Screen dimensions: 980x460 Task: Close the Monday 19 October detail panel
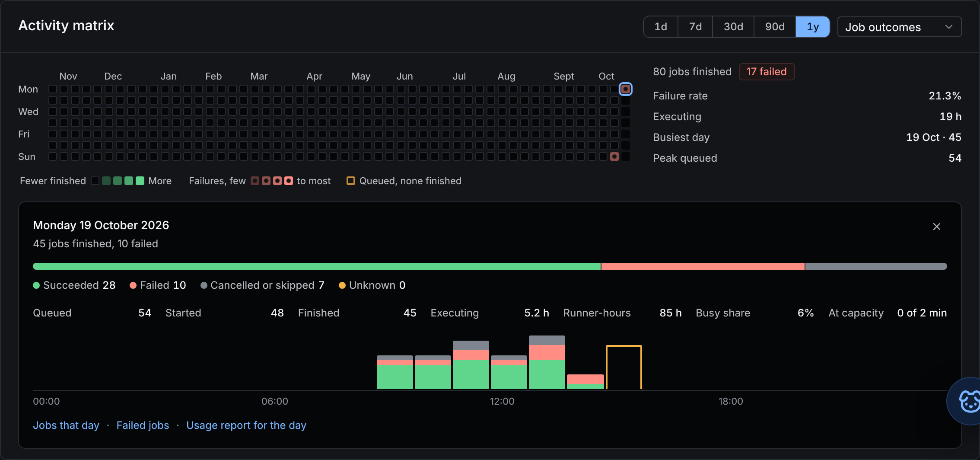pyautogui.click(x=936, y=227)
